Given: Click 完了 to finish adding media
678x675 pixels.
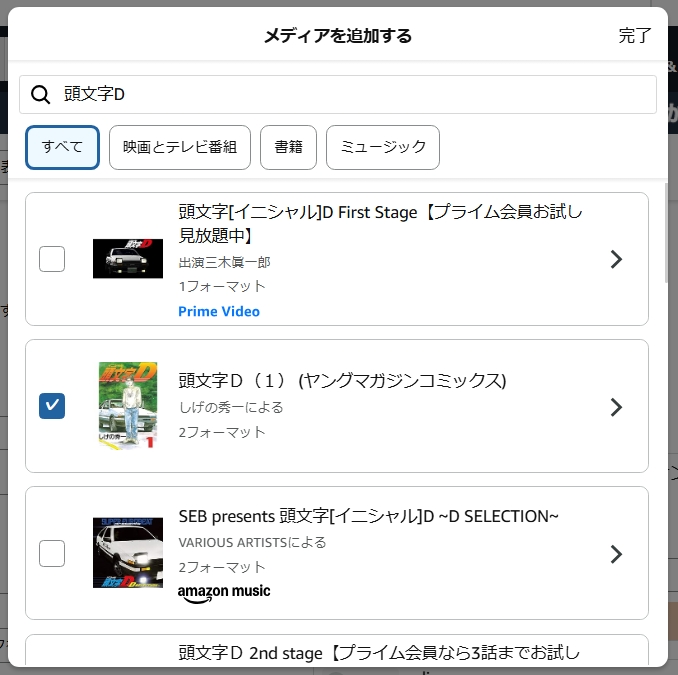Looking at the screenshot, I should (634, 35).
